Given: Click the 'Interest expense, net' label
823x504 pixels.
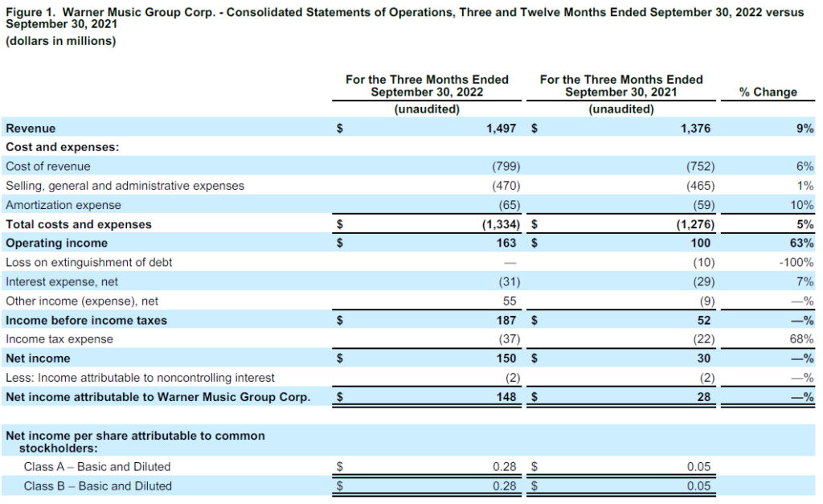Looking at the screenshot, I should point(62,282).
